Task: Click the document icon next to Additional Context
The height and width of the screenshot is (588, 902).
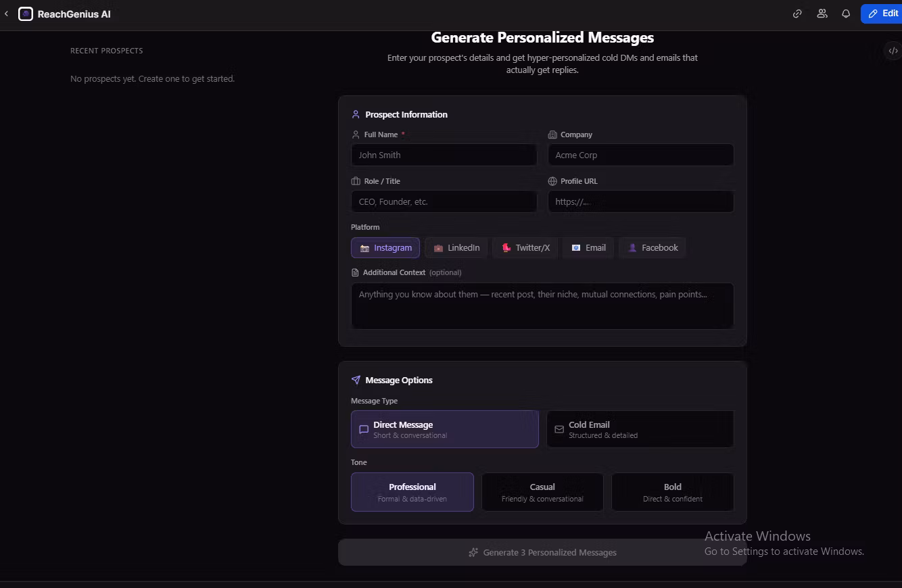Action: click(355, 272)
